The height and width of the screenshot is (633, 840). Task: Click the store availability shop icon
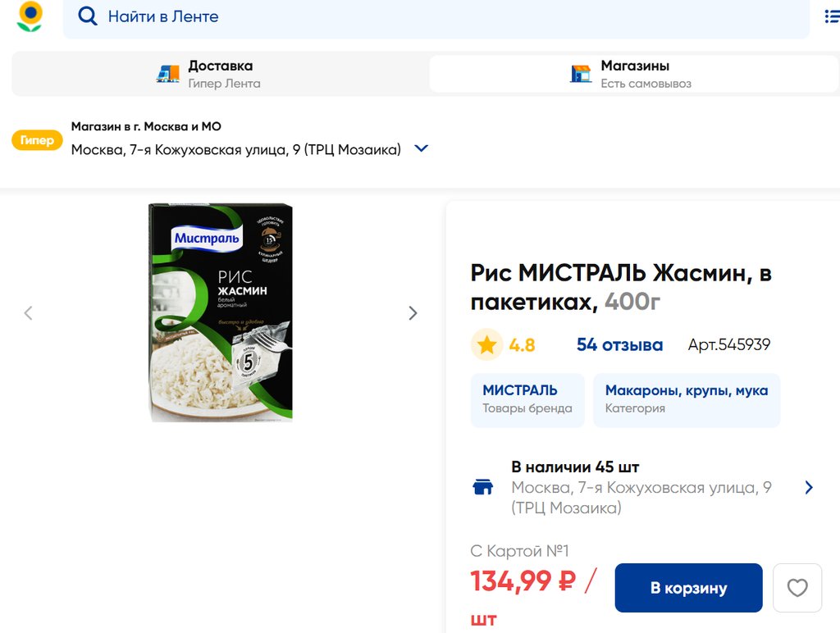(483, 487)
